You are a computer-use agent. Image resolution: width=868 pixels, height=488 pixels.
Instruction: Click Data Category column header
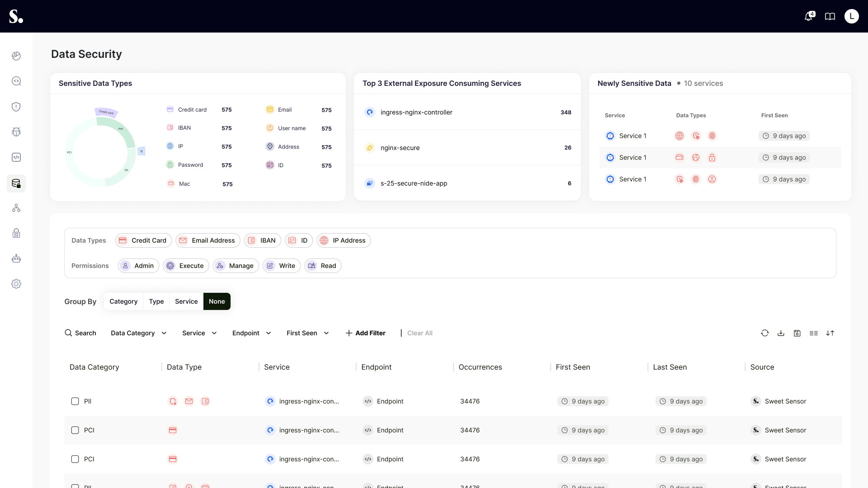coord(94,367)
